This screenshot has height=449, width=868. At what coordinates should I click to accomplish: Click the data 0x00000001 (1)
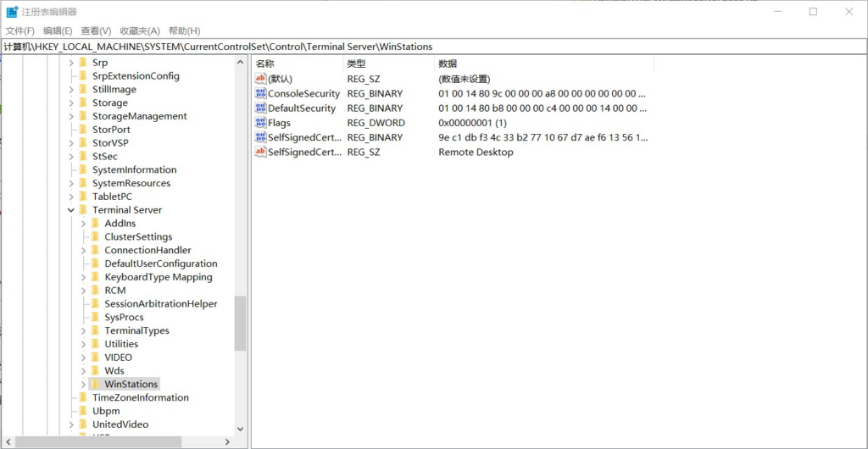472,123
